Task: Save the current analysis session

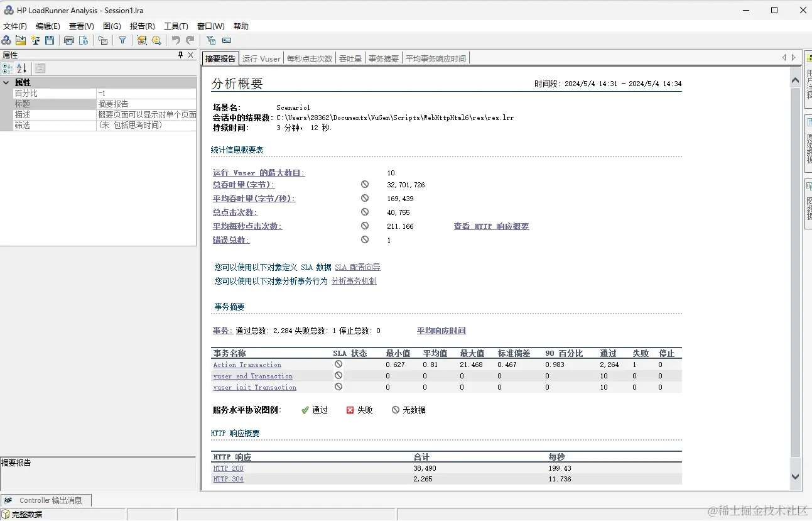Action: pyautogui.click(x=50, y=40)
